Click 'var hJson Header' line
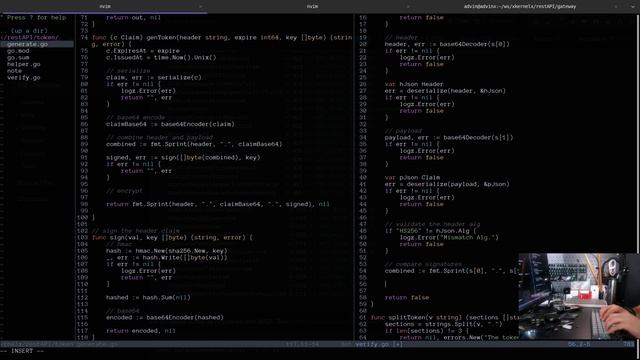Image resolution: width=640 pixels, height=360 pixels. point(414,84)
